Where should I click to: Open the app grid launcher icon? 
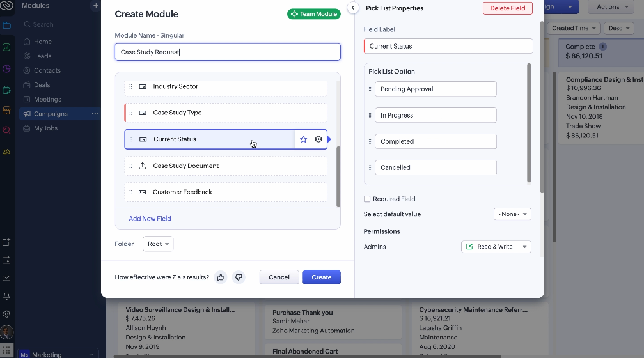6,352
